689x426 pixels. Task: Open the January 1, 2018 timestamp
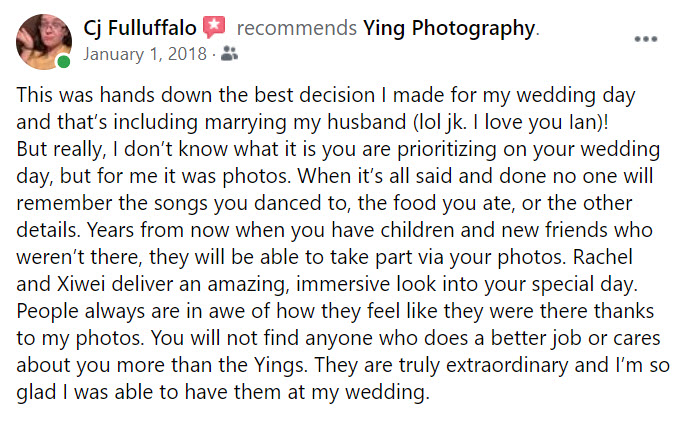click(x=145, y=54)
